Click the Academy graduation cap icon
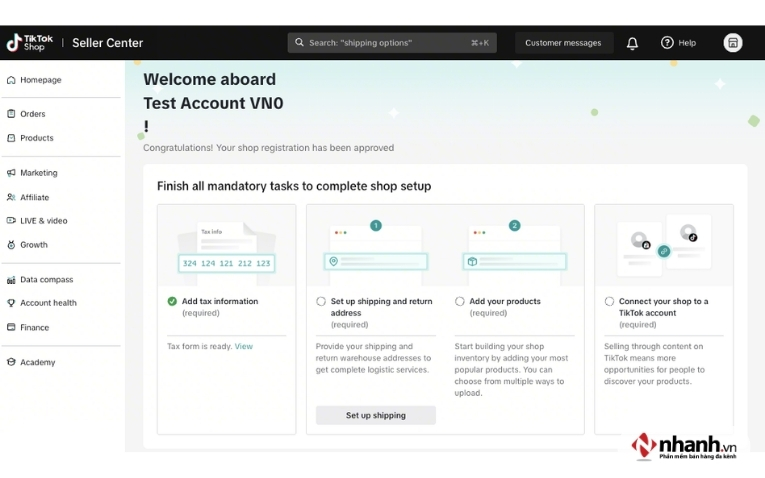765x478 pixels. click(x=11, y=362)
